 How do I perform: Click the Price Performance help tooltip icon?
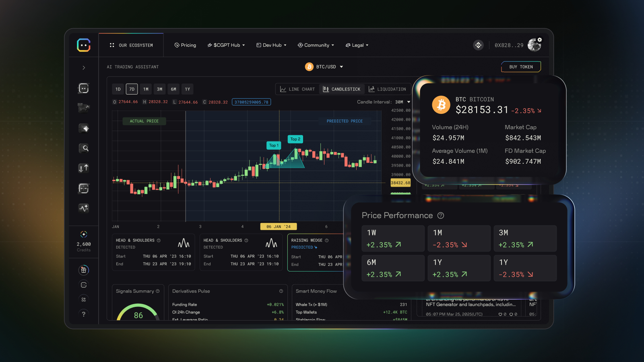point(441,216)
